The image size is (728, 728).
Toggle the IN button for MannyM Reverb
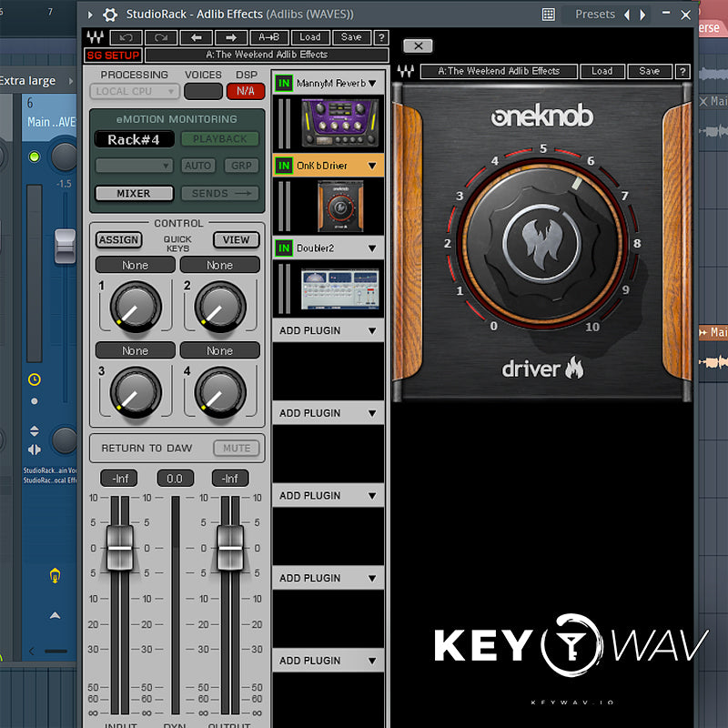tap(284, 84)
